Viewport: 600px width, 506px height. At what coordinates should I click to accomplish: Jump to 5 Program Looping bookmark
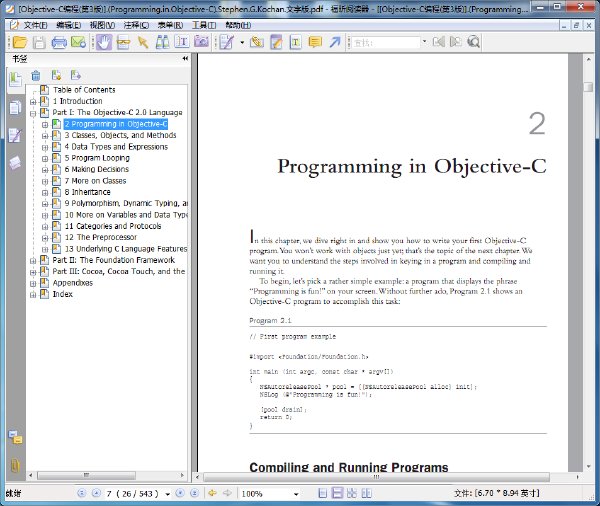coord(97,158)
